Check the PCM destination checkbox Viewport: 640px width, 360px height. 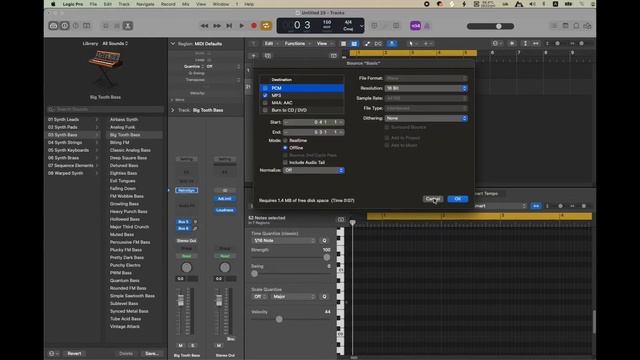pos(265,88)
